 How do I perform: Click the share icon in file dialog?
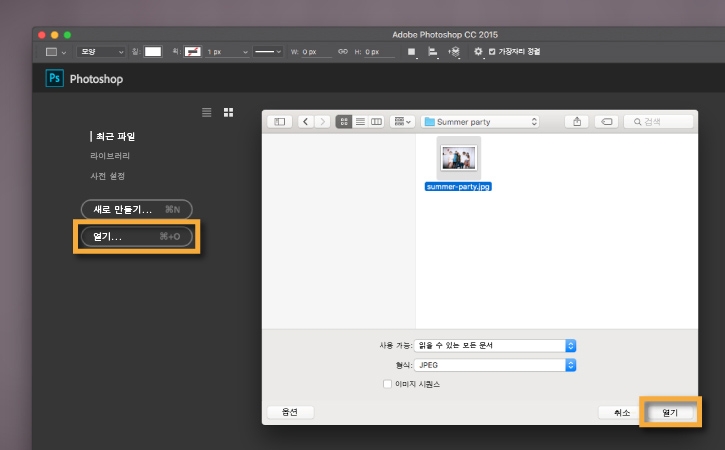[x=578, y=121]
